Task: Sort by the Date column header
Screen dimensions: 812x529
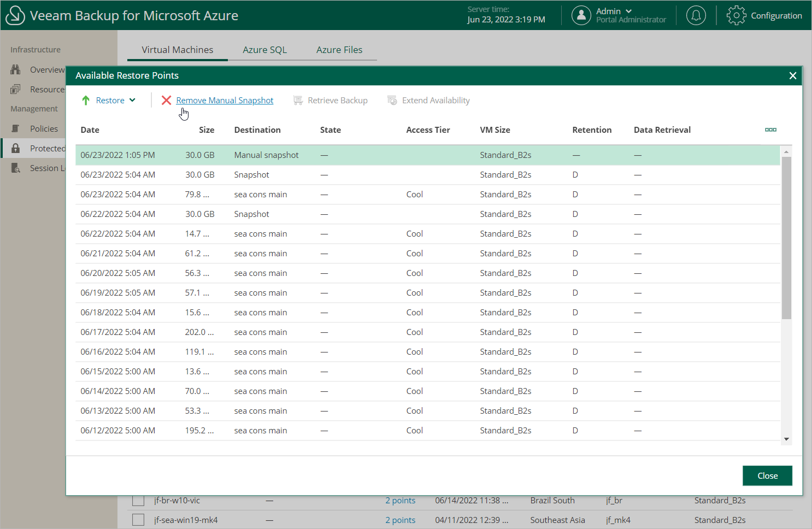Action: (90, 130)
